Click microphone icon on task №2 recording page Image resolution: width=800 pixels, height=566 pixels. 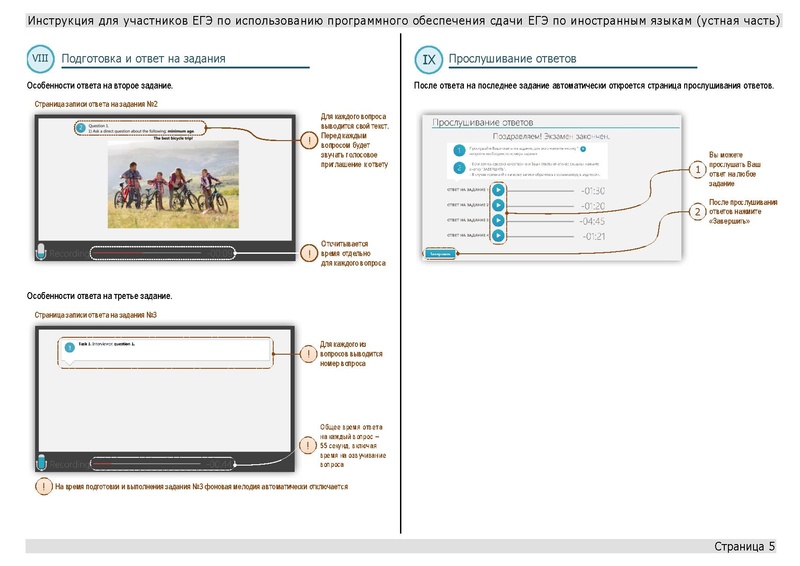[x=42, y=253]
